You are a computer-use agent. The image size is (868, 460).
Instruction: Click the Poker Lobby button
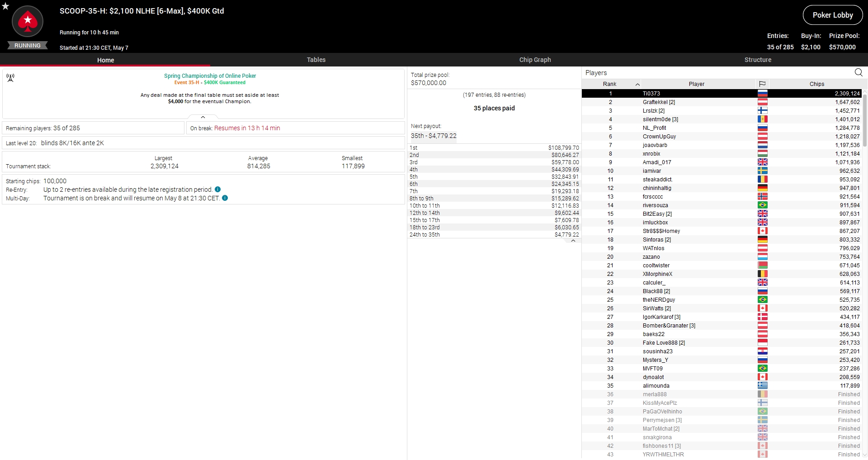(833, 15)
